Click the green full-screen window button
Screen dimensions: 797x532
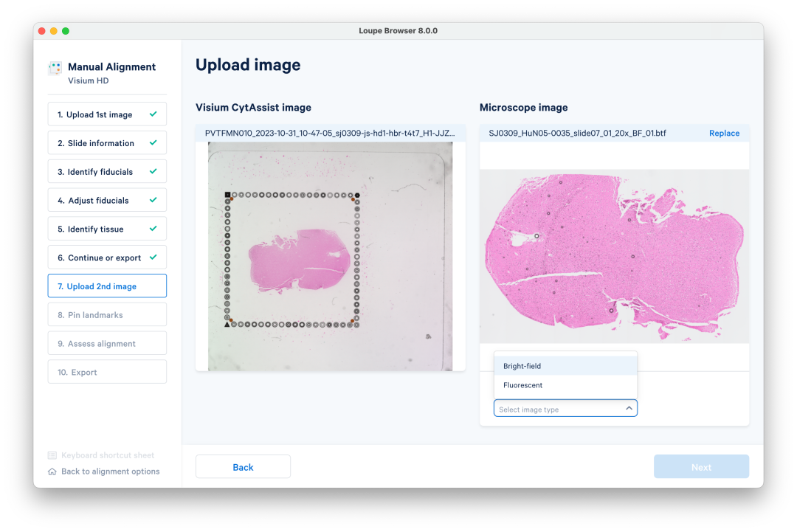pos(66,31)
